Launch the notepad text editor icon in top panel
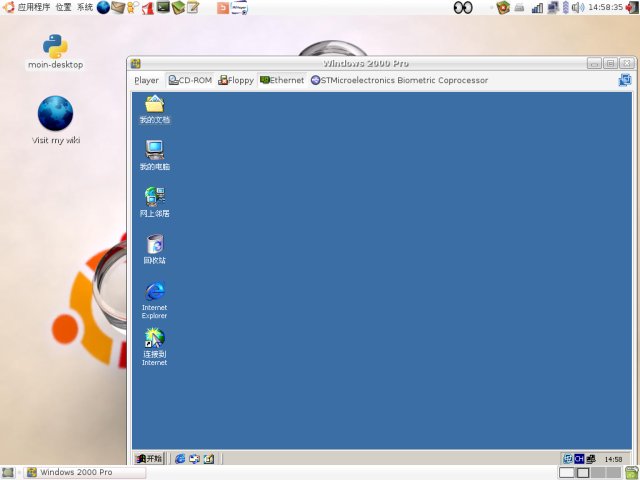This screenshot has height=480, width=640. [x=193, y=7]
